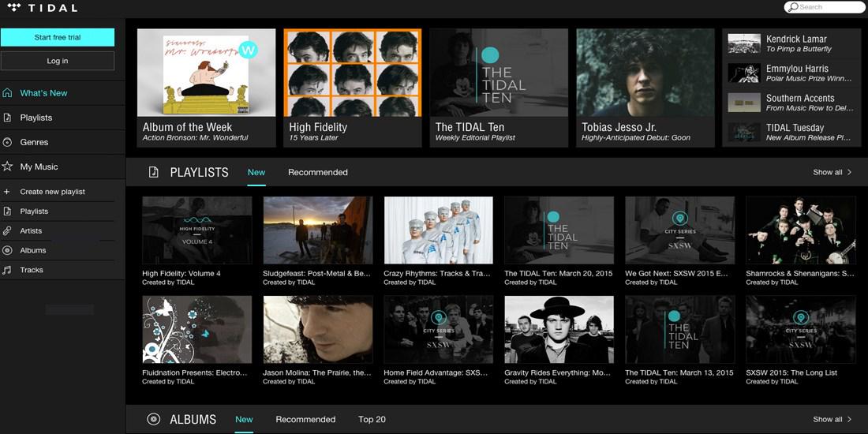Screen dimensions: 868x434
Task: Open the Southern Accents feature item
Action: pyautogui.click(x=791, y=103)
